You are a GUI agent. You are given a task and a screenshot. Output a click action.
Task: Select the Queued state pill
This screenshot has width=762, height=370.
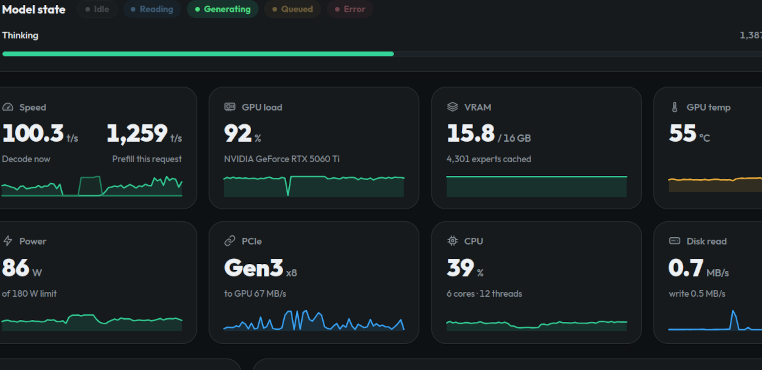coord(293,9)
